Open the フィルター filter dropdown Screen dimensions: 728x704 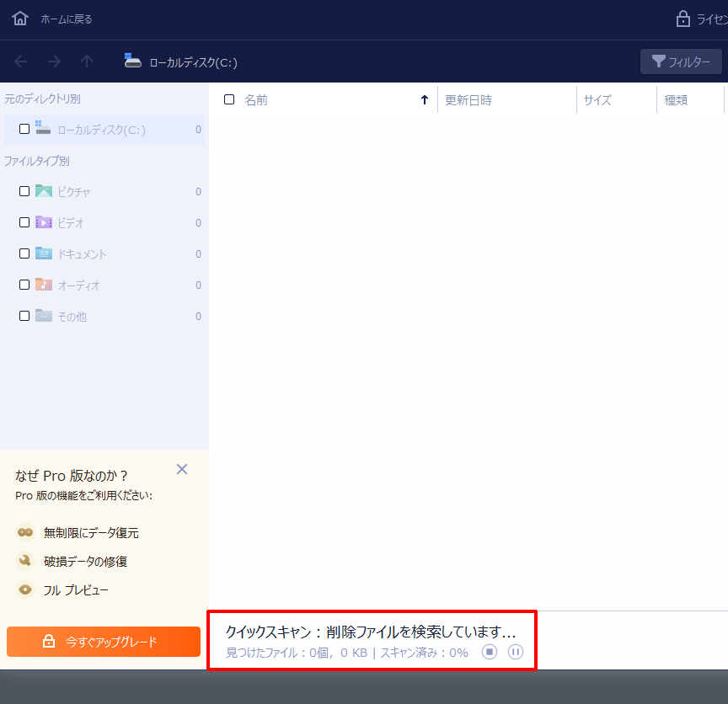point(681,61)
